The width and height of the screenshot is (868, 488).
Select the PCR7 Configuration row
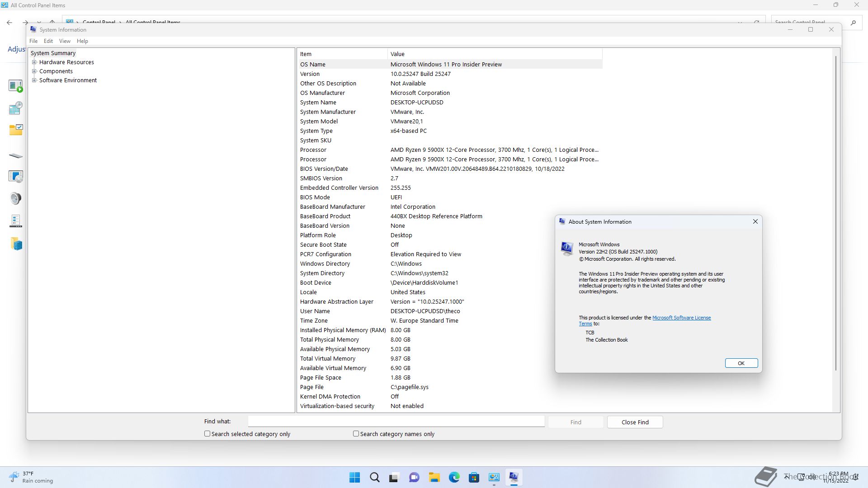tap(450, 254)
